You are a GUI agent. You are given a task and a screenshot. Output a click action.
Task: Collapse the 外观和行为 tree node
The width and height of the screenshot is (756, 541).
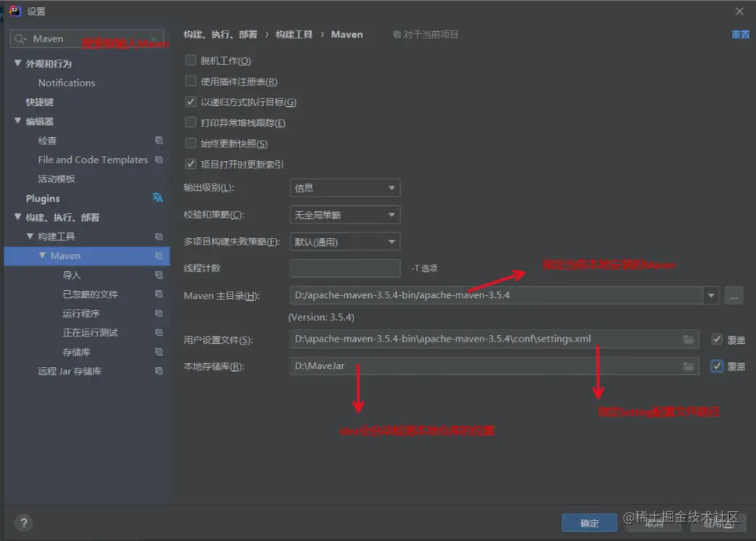[x=18, y=63]
